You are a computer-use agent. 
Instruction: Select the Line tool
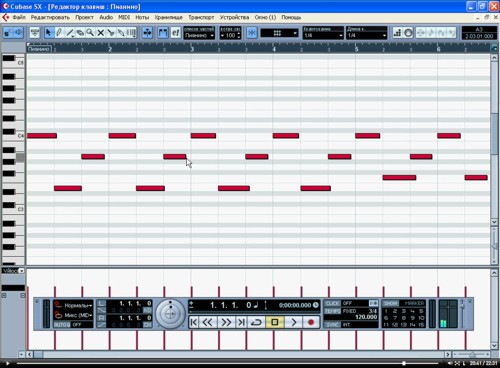point(70,33)
